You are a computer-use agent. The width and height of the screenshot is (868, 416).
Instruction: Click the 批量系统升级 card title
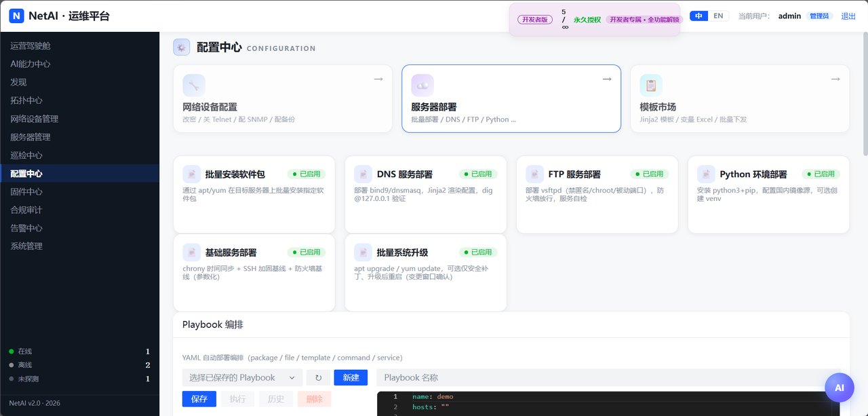pos(402,252)
